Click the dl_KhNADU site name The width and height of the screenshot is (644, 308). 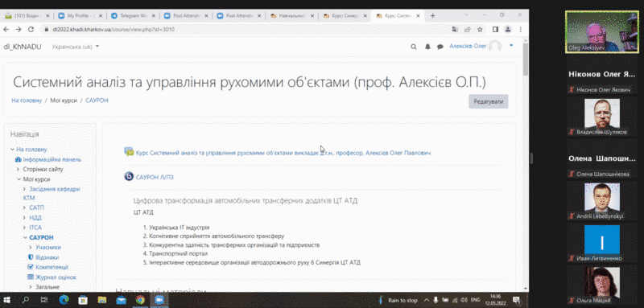pyautogui.click(x=23, y=47)
